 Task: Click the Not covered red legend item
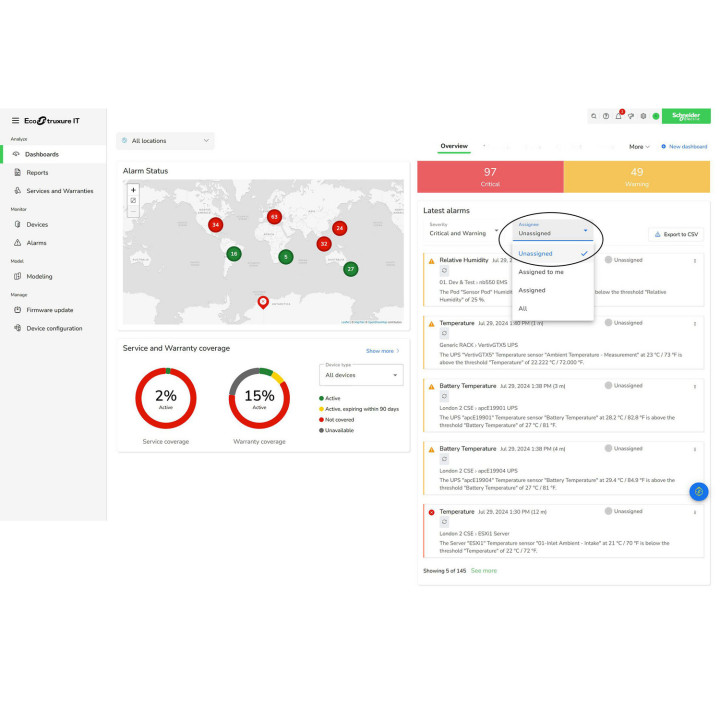(337, 420)
